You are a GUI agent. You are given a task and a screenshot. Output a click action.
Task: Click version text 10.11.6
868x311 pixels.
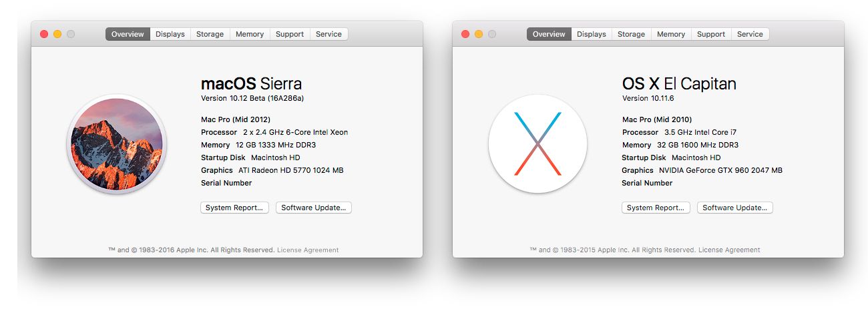[x=648, y=98]
